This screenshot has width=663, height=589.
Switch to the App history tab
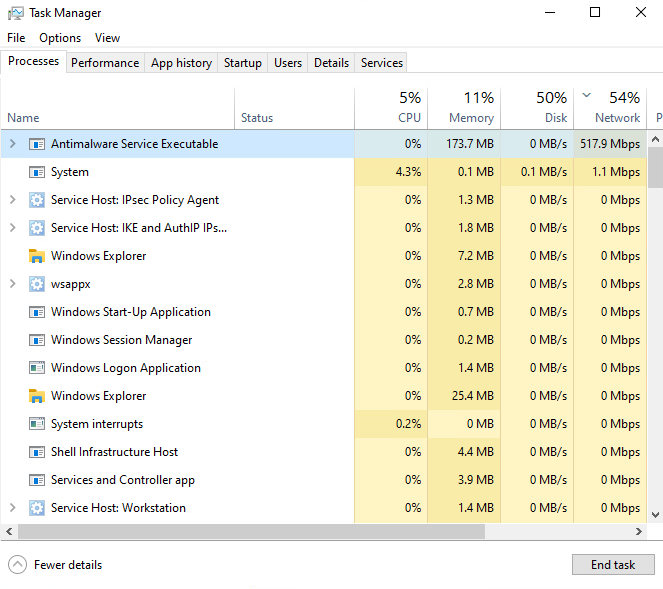coord(181,63)
